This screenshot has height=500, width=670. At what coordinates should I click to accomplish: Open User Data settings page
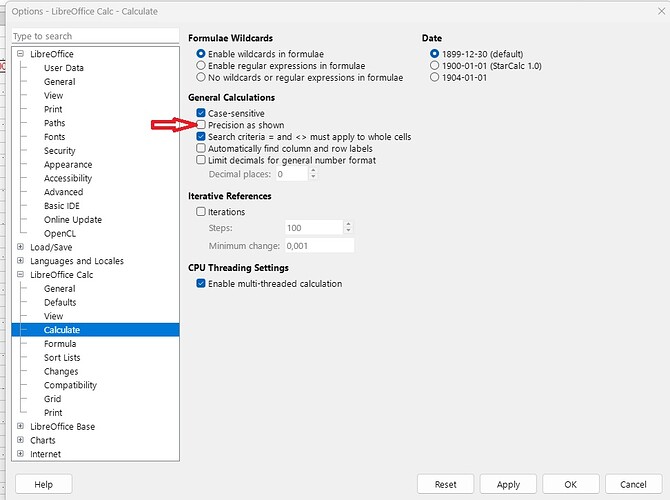coord(64,68)
